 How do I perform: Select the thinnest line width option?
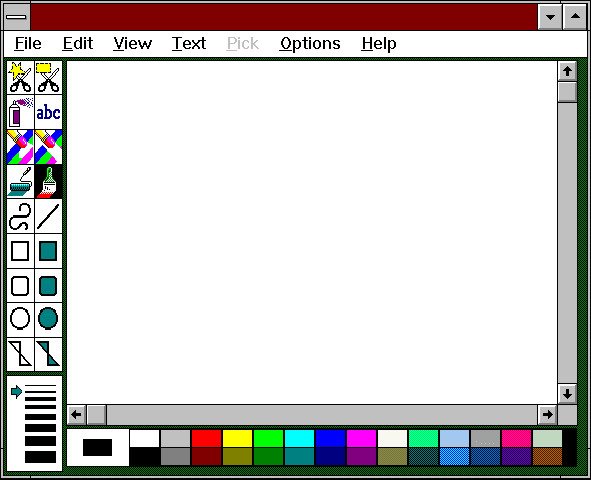[40, 386]
